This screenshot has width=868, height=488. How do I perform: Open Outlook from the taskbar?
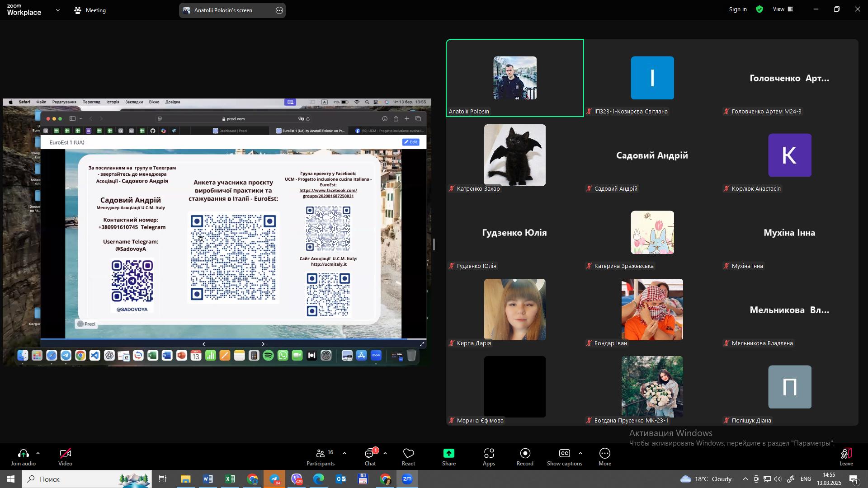(341, 479)
